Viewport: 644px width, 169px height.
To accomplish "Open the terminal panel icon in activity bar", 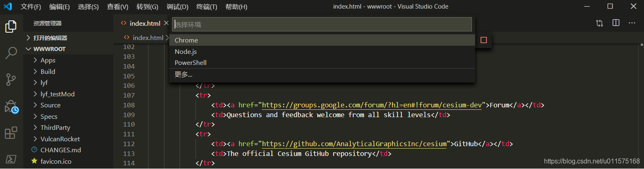I will point(11,159).
